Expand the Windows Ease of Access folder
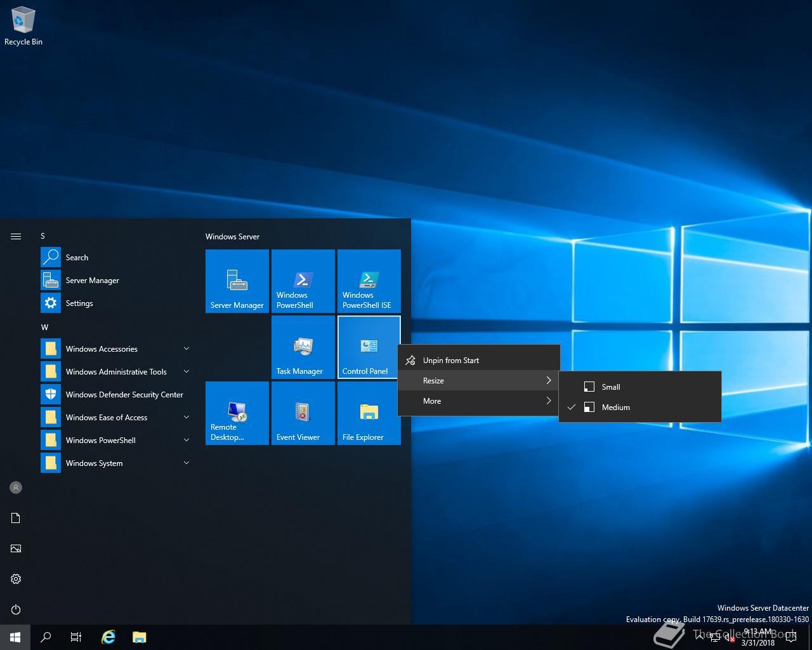Viewport: 812px width, 650px height. [x=117, y=418]
